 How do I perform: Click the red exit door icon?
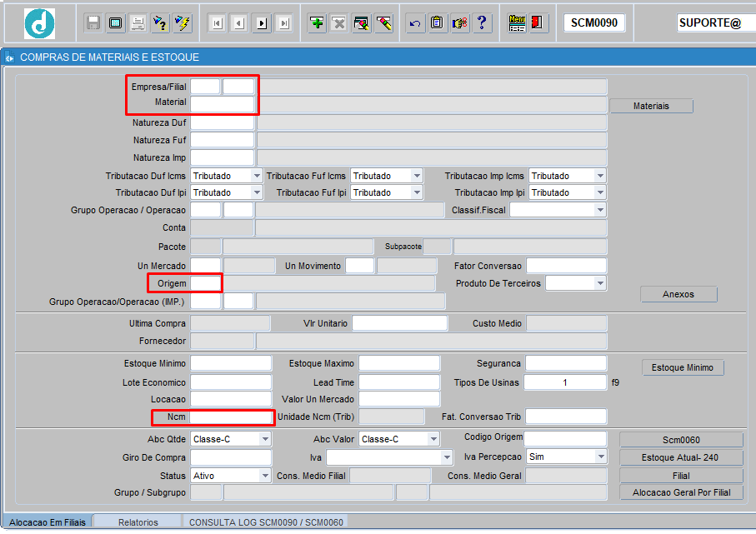point(537,23)
